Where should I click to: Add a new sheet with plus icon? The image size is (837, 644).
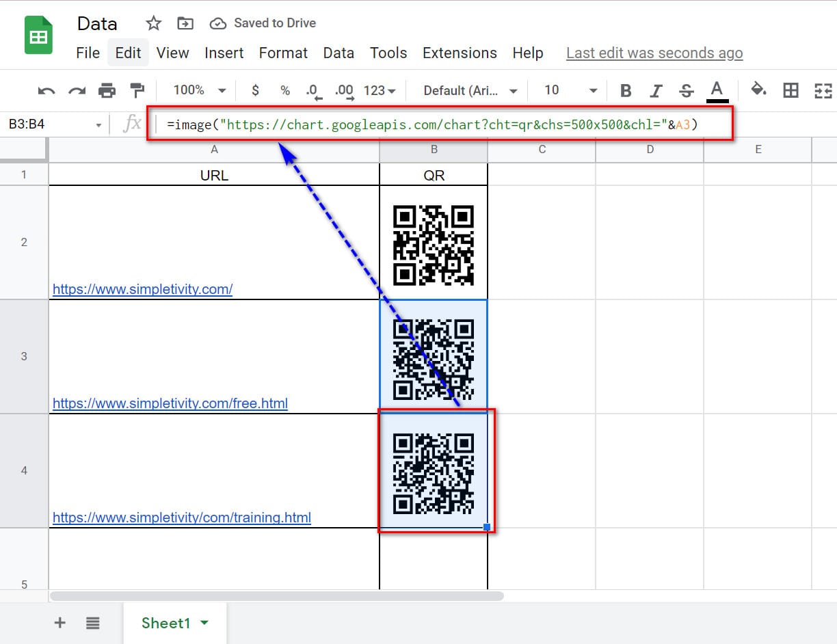(x=60, y=623)
